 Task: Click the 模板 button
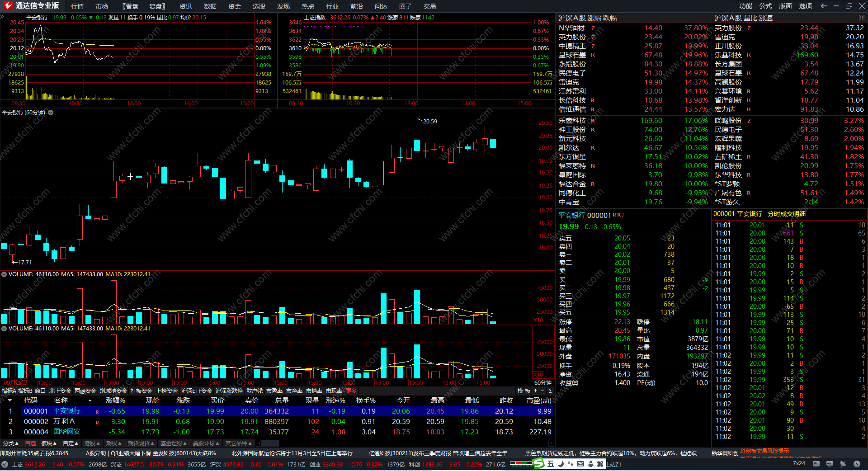(524, 391)
